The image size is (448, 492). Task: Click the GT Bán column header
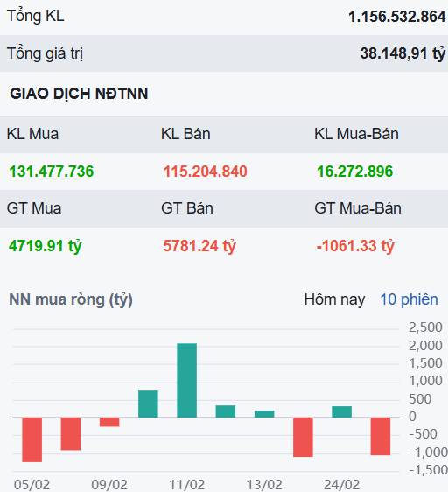[x=187, y=208]
